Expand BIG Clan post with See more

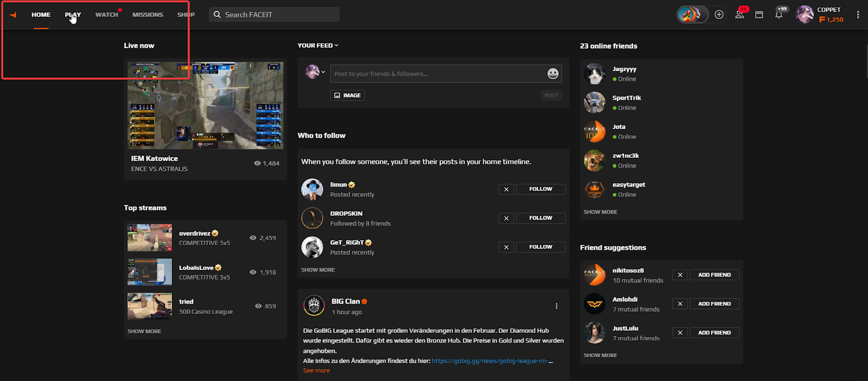click(x=316, y=371)
